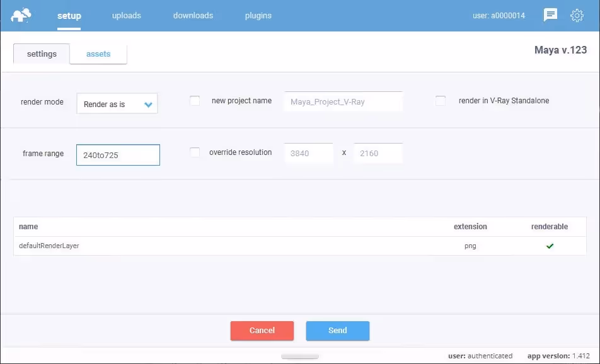Click the user: authenticated status text
This screenshot has width=600, height=364.
coord(480,356)
